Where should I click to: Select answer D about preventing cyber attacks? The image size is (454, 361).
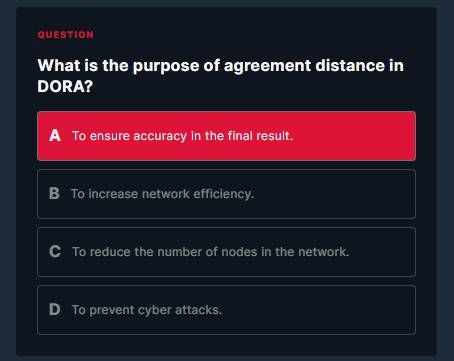pos(226,310)
